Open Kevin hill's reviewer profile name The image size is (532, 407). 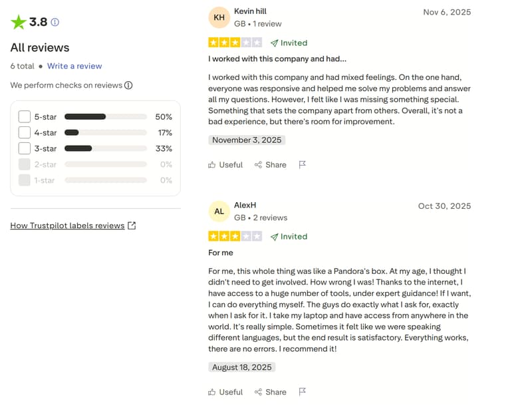click(250, 11)
